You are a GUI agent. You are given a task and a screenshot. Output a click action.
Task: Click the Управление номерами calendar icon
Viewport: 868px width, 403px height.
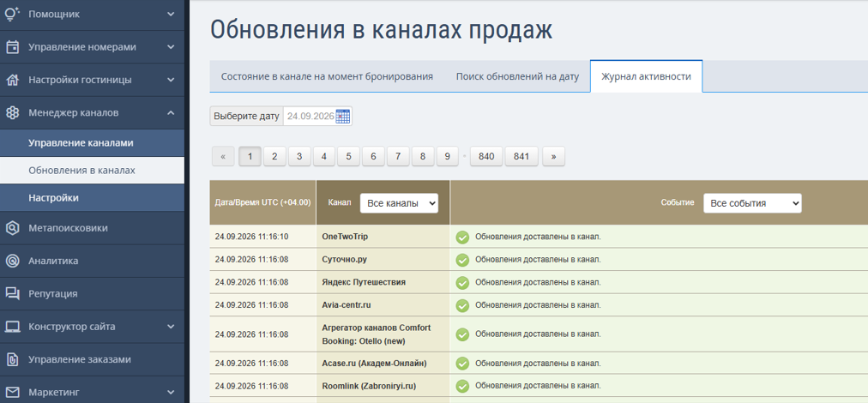point(12,47)
